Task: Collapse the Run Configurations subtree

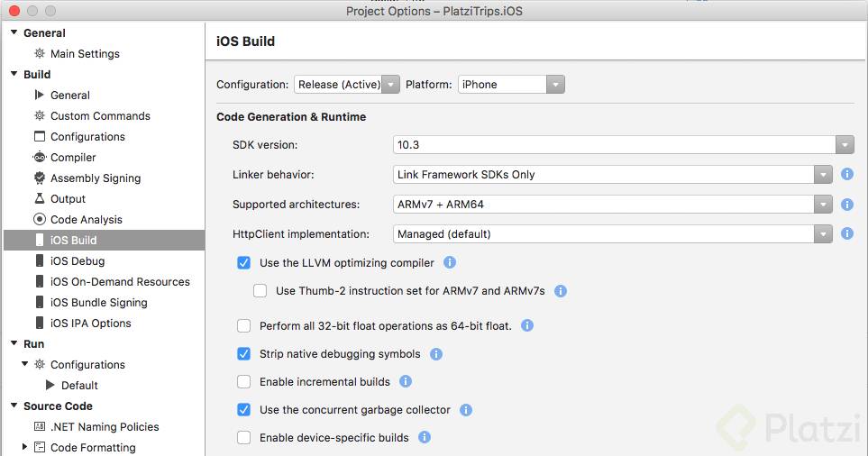Action: (25, 363)
